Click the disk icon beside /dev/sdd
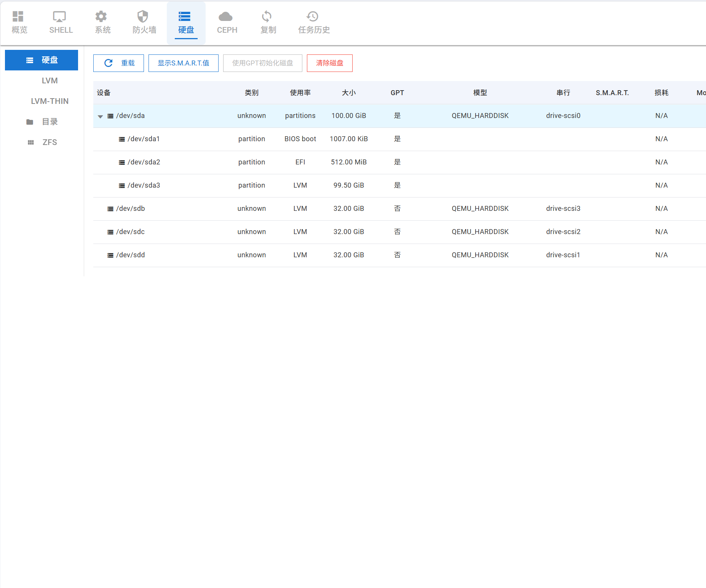The width and height of the screenshot is (706, 588). click(110, 255)
